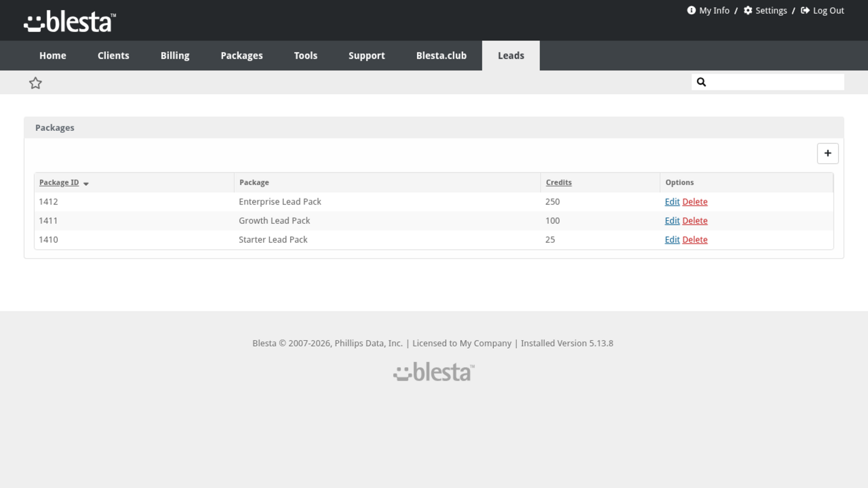Click credits value 25
Image resolution: width=868 pixels, height=488 pixels.
pos(550,239)
